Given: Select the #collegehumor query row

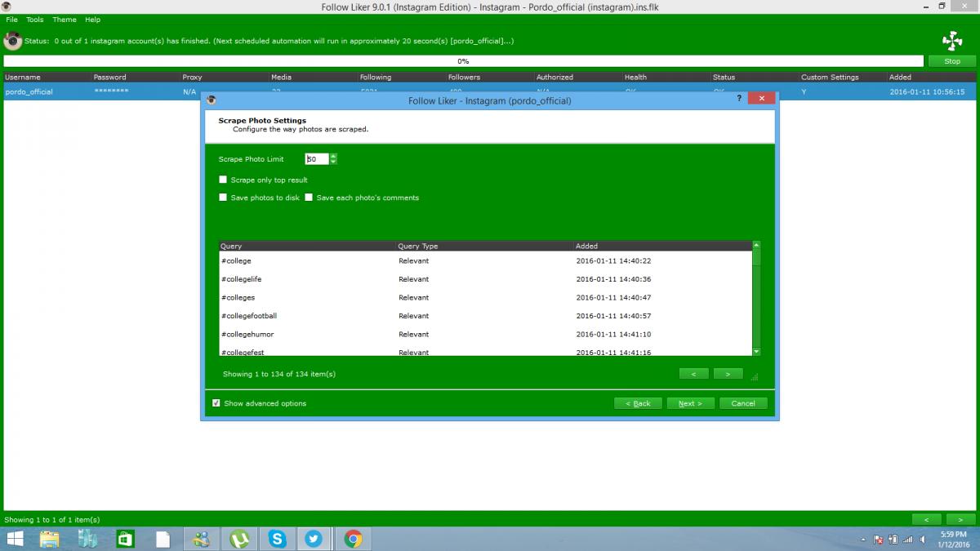Looking at the screenshot, I should click(485, 335).
